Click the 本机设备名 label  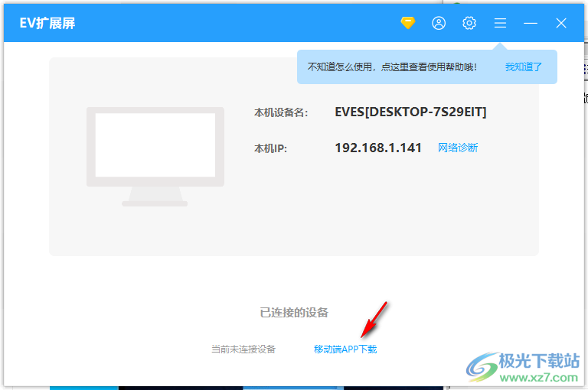tap(281, 112)
